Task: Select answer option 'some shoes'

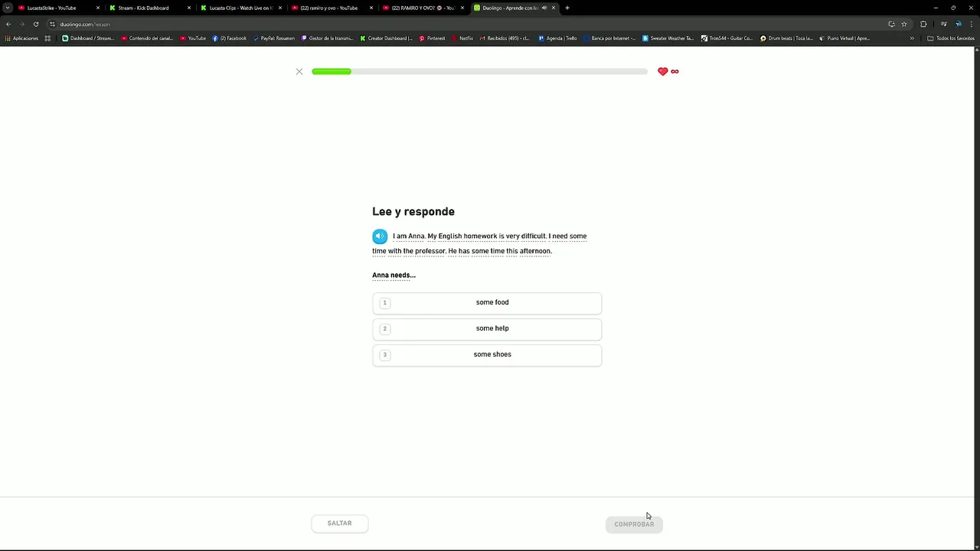Action: click(x=487, y=355)
